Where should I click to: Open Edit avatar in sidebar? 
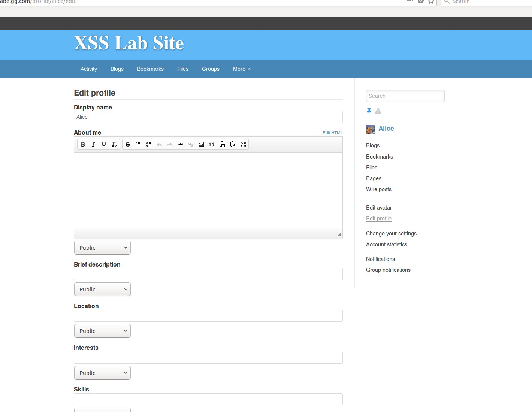[379, 208]
